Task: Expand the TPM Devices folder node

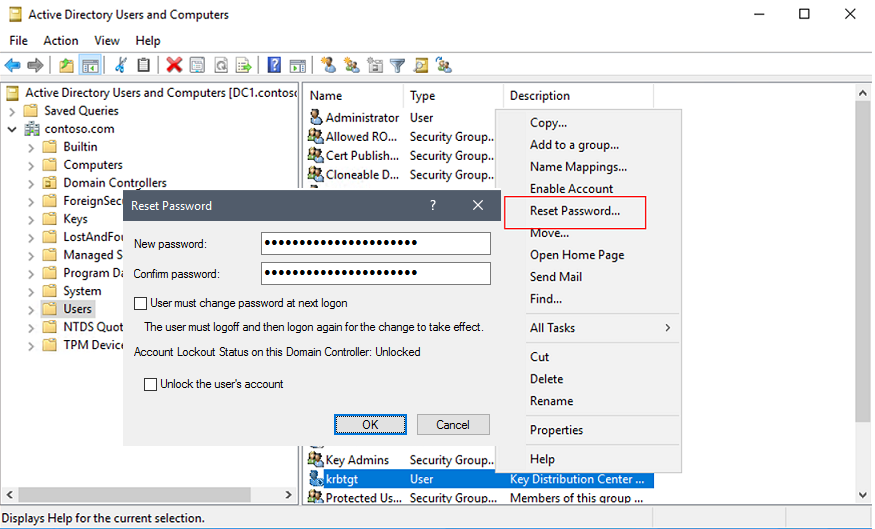Action: pyautogui.click(x=31, y=346)
